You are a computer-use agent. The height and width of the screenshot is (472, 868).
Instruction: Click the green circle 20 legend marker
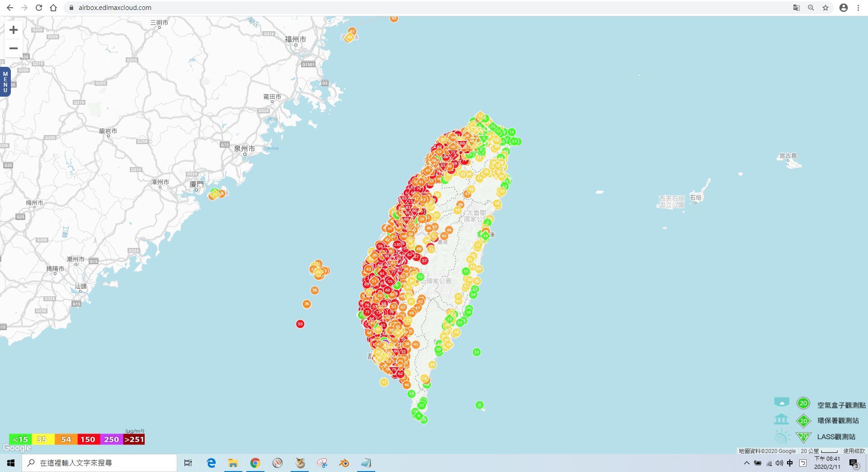(x=803, y=403)
